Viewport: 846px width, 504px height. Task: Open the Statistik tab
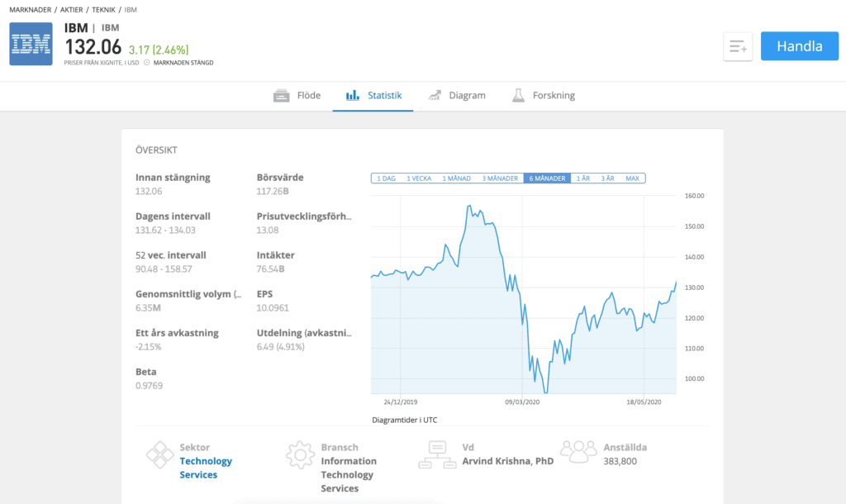[373, 96]
